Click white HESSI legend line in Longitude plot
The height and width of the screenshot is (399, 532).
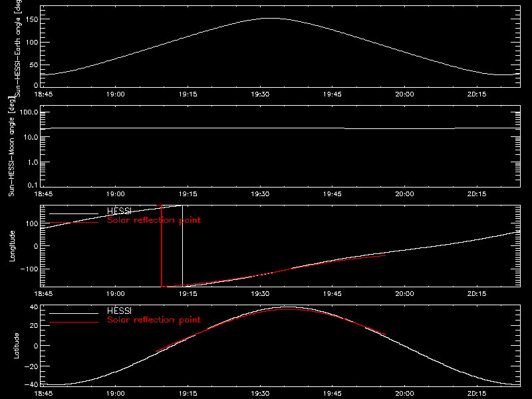74,213
